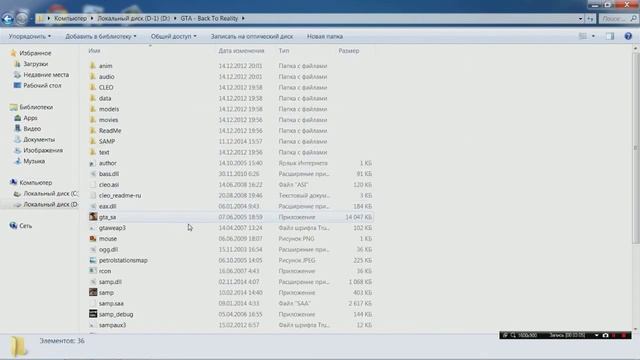640x360 pixels.
Task: Sort by Дата изменения column header
Action: (x=241, y=51)
